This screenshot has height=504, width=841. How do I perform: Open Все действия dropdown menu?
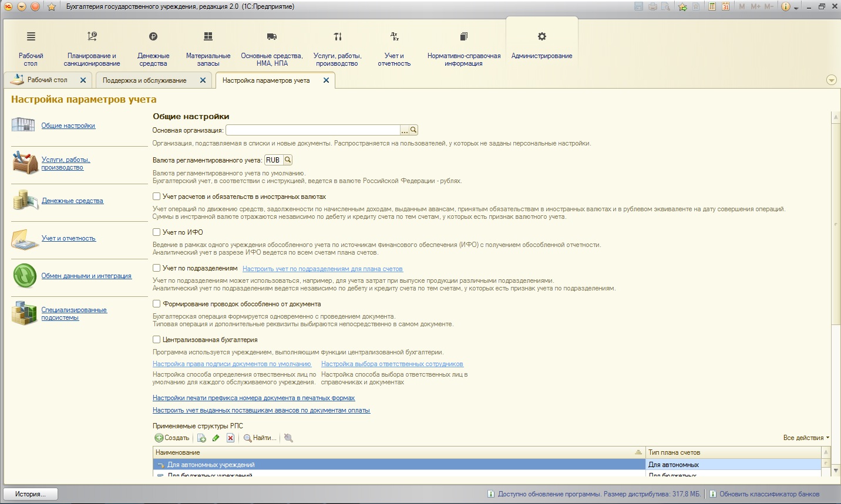806,438
